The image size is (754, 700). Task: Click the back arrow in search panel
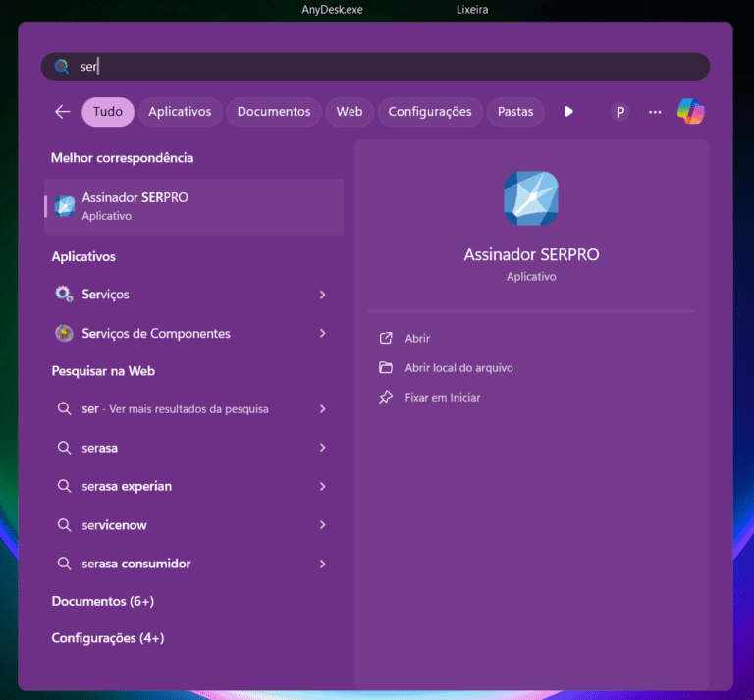[x=62, y=112]
